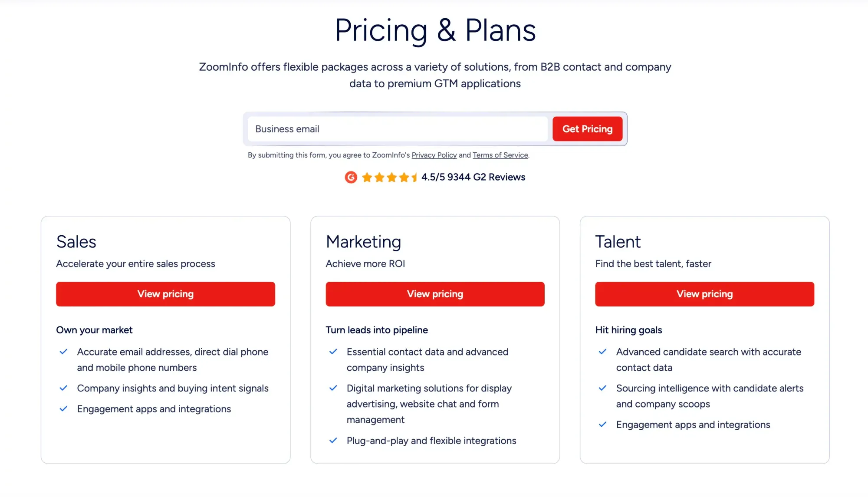Viewport: 868px width, 497px height.
Task: Click the checkmark beside 'Accurate email addresses'
Action: tap(64, 352)
